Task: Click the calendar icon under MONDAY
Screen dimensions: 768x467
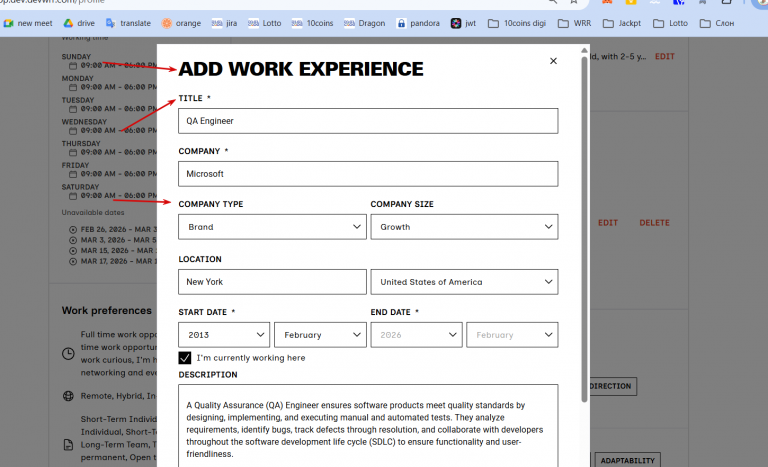Action: [73, 87]
